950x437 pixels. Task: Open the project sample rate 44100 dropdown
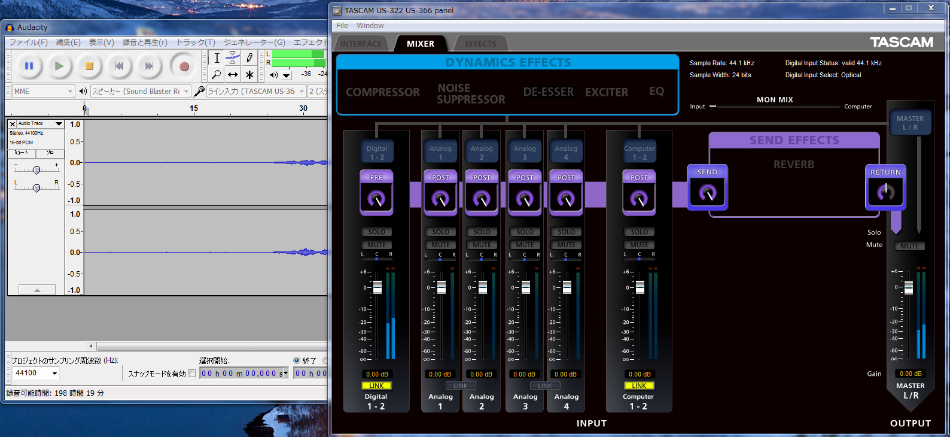[35, 373]
